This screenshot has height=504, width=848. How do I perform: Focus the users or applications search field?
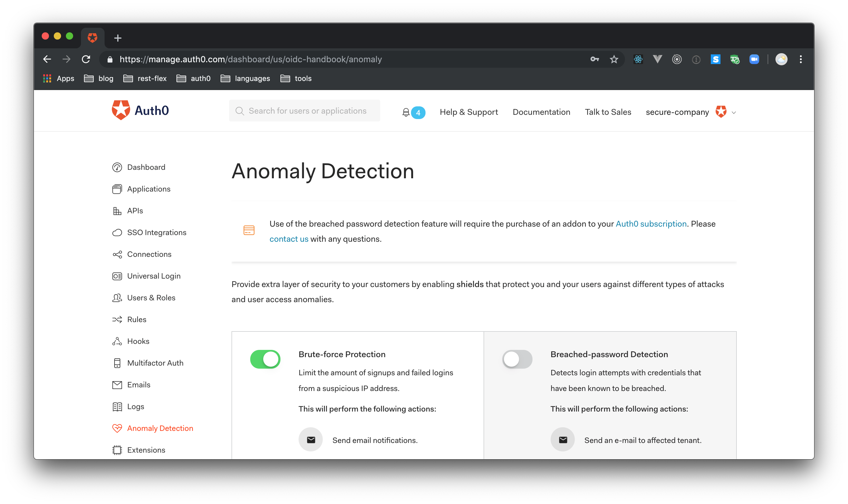[x=307, y=111]
